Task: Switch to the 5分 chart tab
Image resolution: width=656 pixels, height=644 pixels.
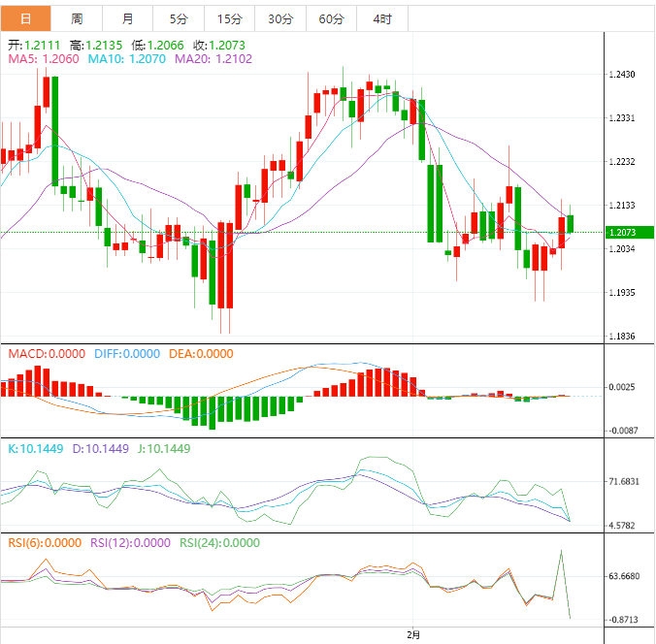Action: (x=179, y=18)
